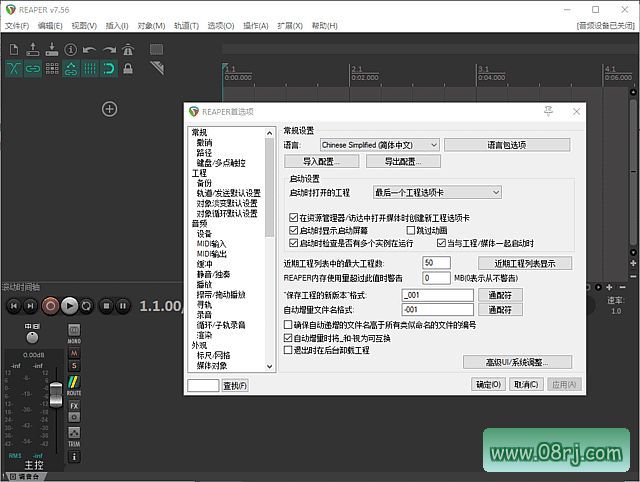Click 确定(O) button

pyautogui.click(x=489, y=384)
